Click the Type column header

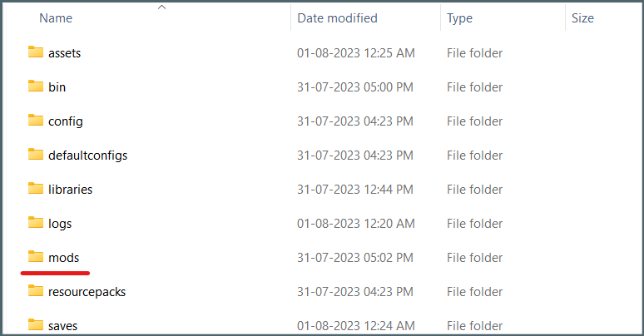(x=460, y=17)
